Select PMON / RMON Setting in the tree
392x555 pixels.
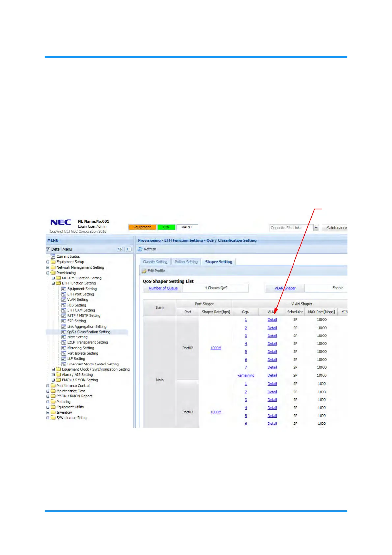(80, 380)
